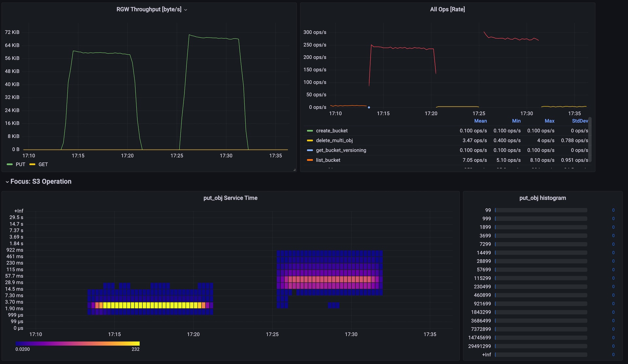
Task: Click the list_bucket orange color line icon
Action: click(310, 160)
